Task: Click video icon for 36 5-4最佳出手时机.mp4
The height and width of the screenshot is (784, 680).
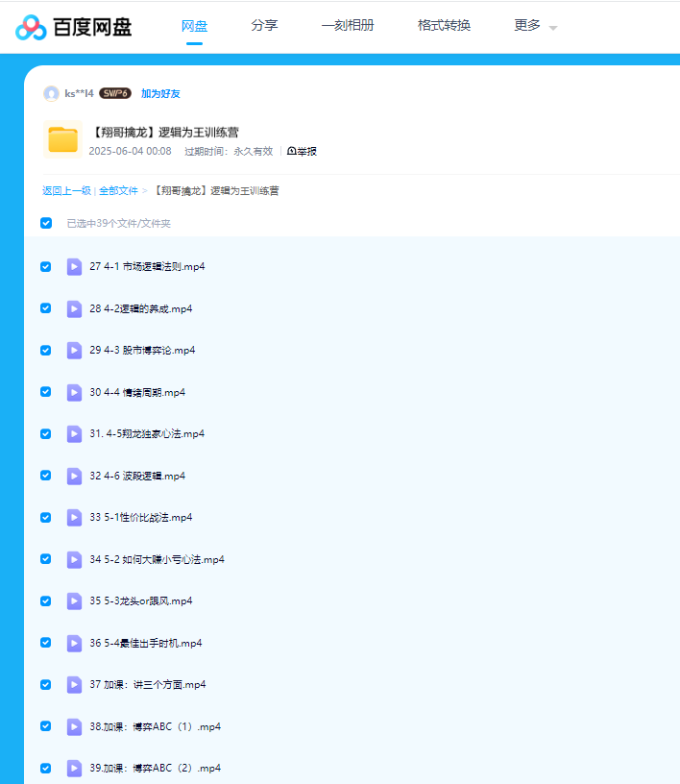Action: coord(74,643)
